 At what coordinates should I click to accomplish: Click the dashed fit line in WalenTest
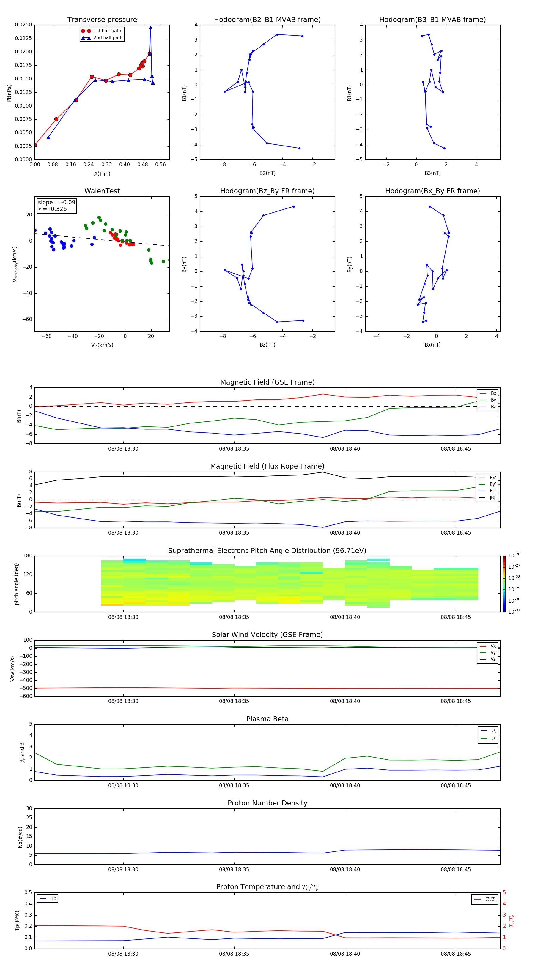102,240
